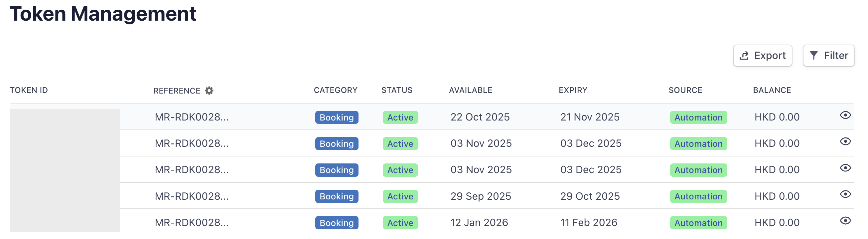Click the Token Management page title
The height and width of the screenshot is (239, 868).
(103, 14)
